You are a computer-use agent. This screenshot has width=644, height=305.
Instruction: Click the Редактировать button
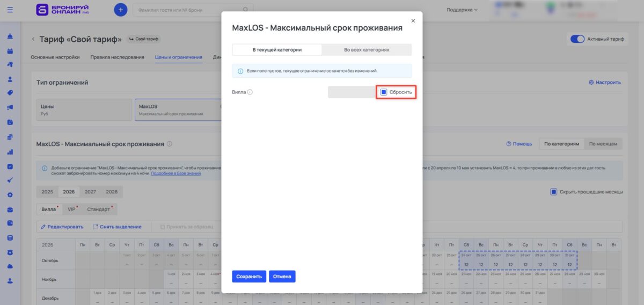point(62,227)
